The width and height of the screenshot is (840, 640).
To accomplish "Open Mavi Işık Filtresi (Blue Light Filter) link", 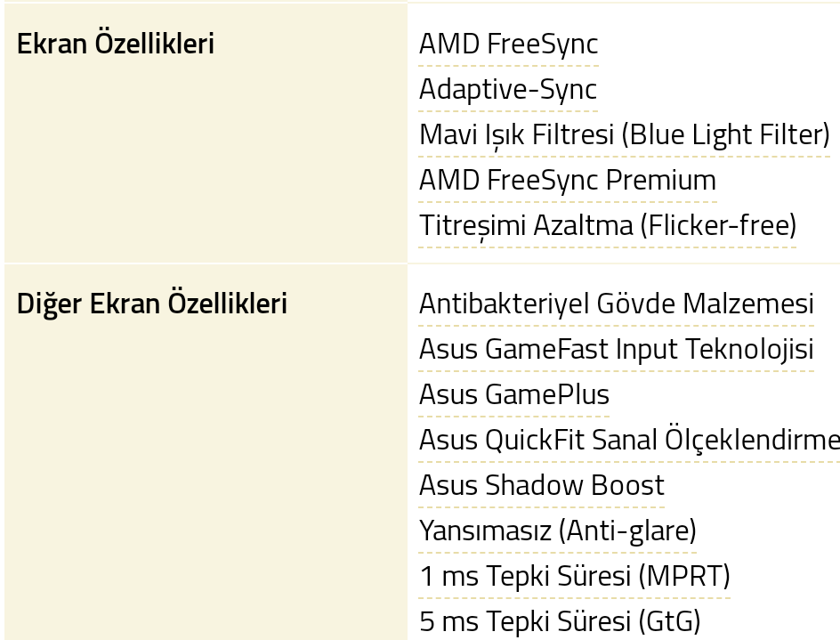I will click(x=624, y=134).
